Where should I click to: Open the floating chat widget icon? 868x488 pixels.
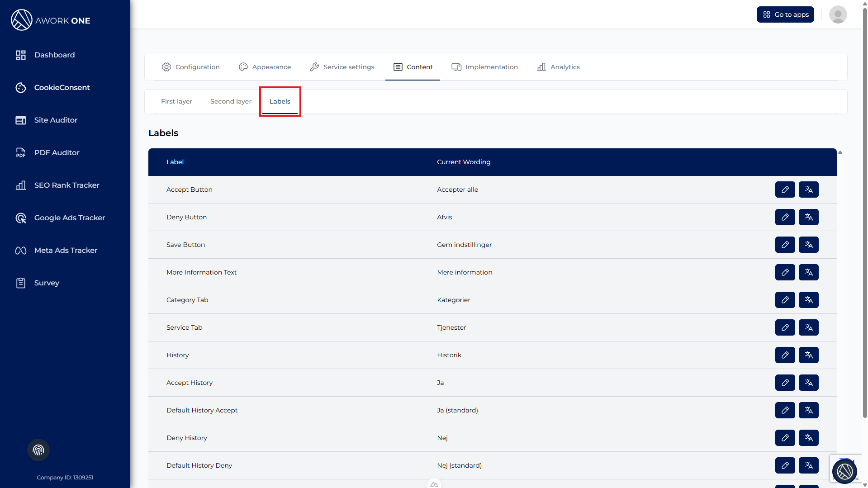(x=844, y=471)
